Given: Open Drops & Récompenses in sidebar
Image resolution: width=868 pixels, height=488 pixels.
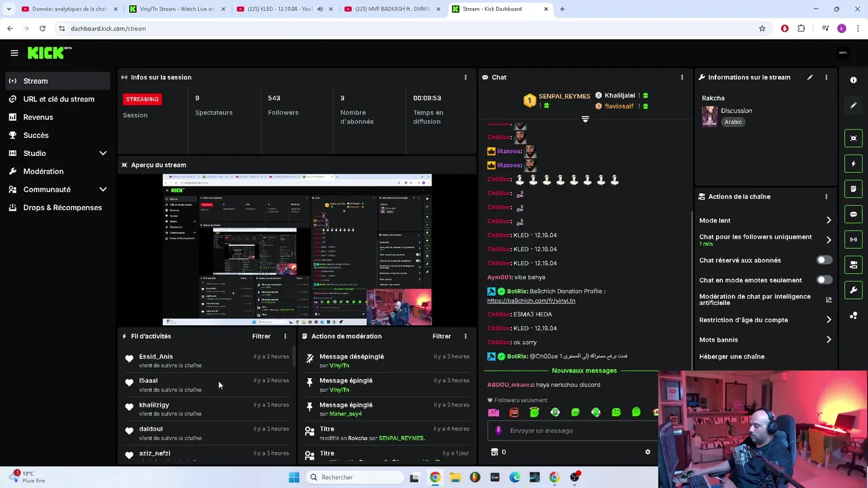Looking at the screenshot, I should pyautogui.click(x=58, y=207).
